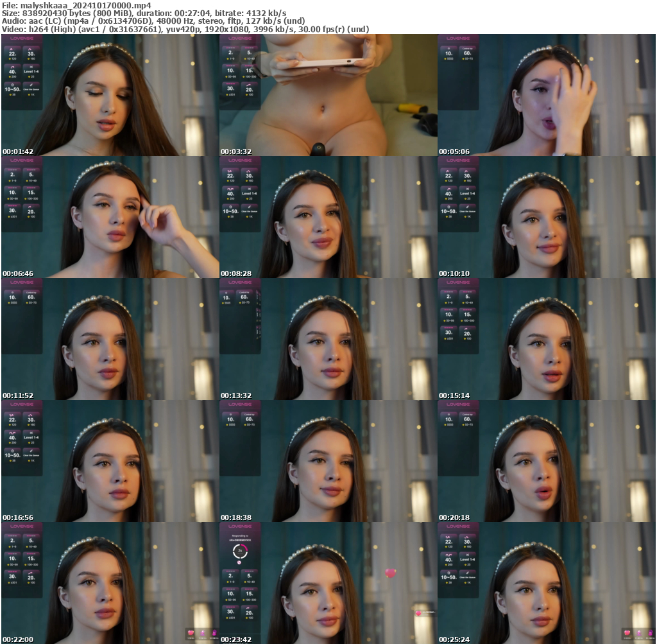Click the pink heart icon in the 00:25:24 frame corner
The height and width of the screenshot is (644, 657).
(627, 633)
